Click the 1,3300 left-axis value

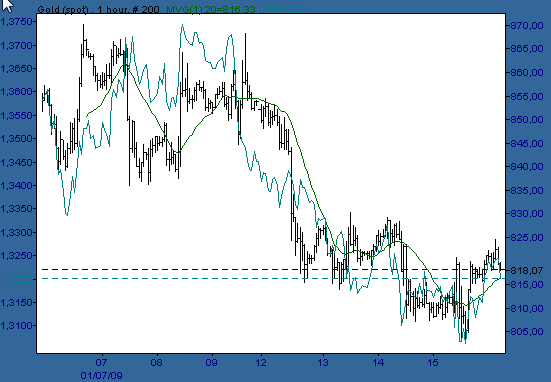click(x=17, y=232)
